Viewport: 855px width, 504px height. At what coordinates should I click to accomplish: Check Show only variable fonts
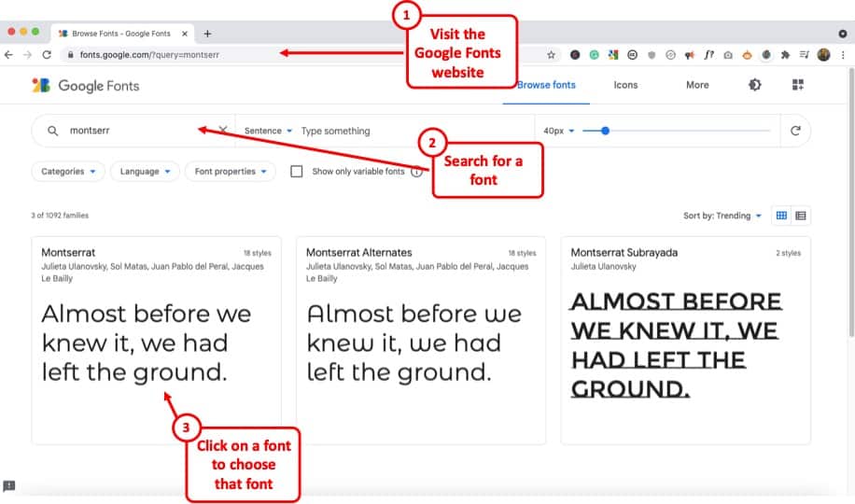[x=297, y=172]
